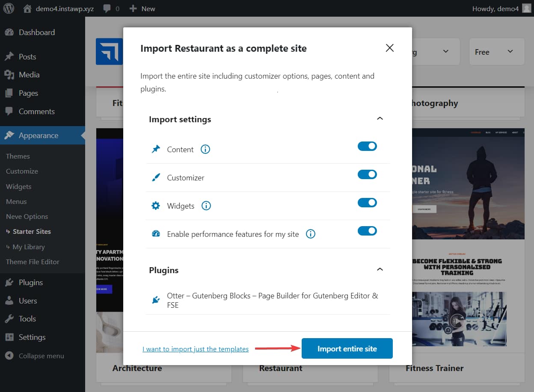Click the user avatar in admin bar
Image resolution: width=534 pixels, height=392 pixels.
527,9
